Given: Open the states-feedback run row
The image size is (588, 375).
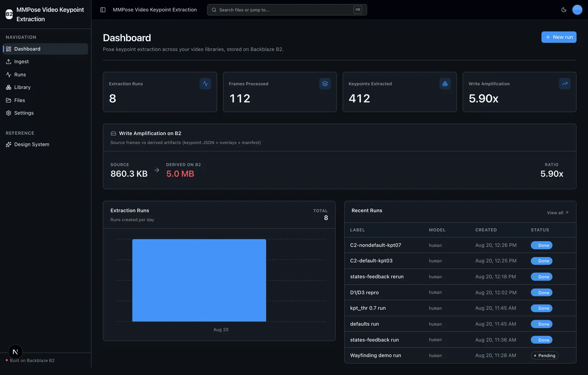Looking at the screenshot, I should (x=460, y=340).
